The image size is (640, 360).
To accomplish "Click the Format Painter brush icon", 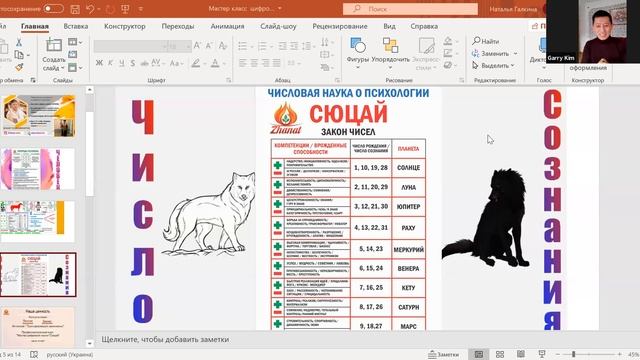I will [19, 67].
